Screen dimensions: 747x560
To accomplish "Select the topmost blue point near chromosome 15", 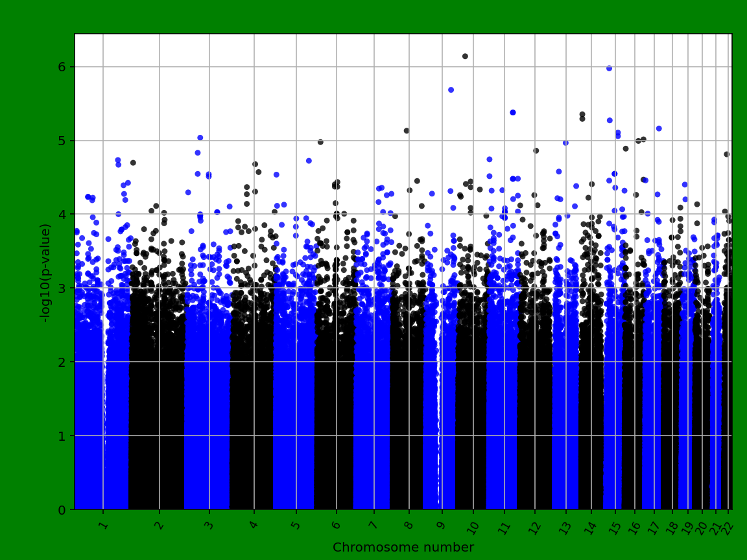I will pos(608,67).
